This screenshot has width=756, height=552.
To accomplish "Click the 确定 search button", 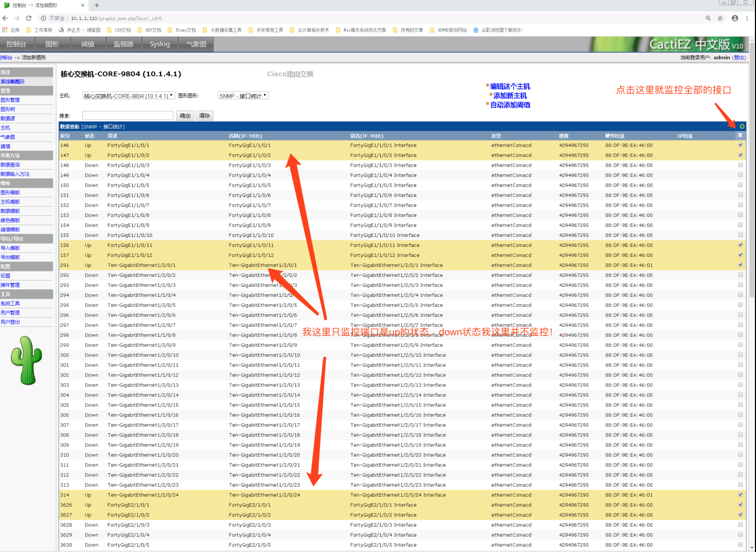I will (185, 116).
